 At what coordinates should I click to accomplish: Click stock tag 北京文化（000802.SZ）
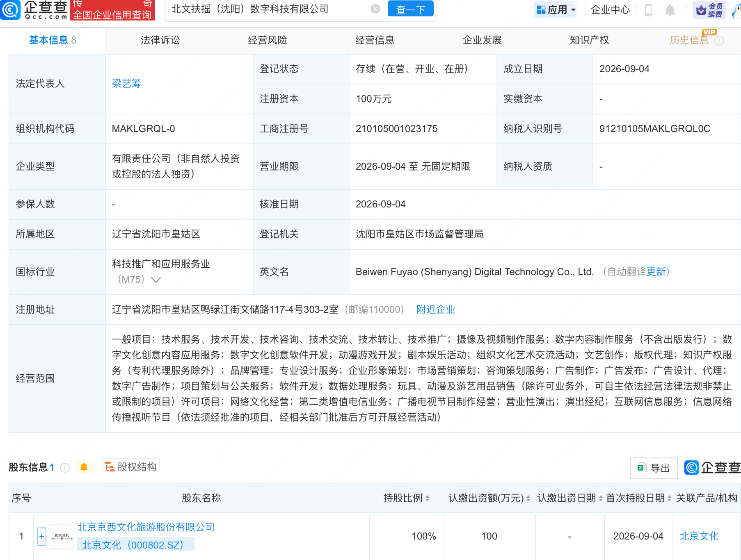point(135,545)
